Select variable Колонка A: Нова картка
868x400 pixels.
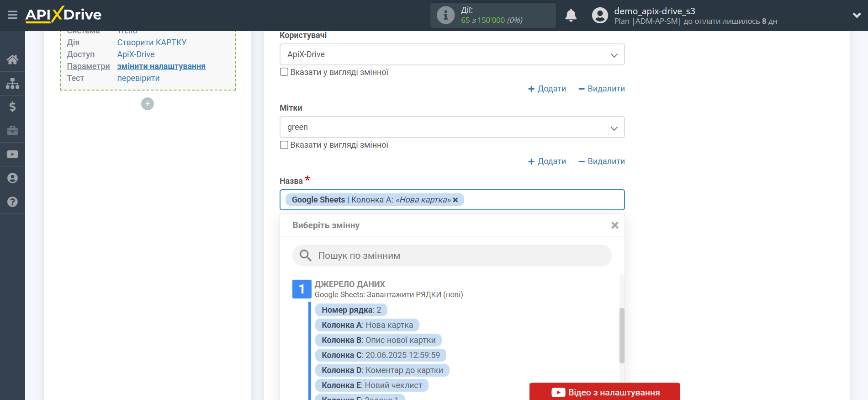[367, 325]
